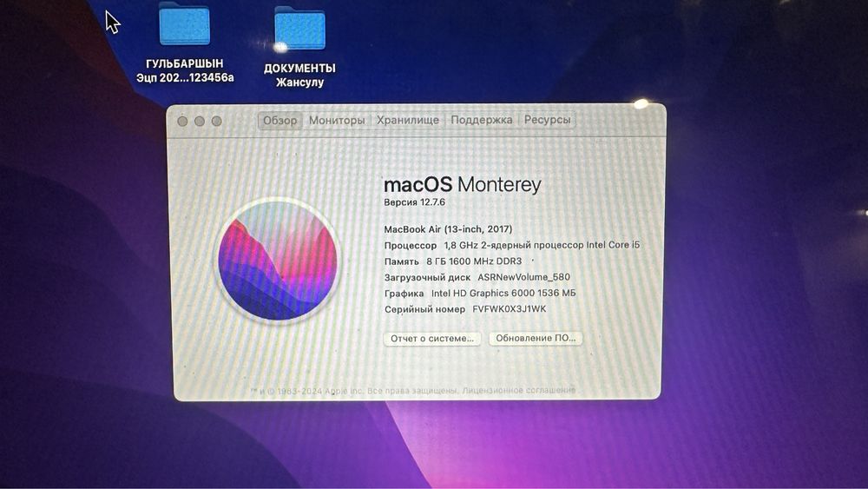The width and height of the screenshot is (868, 489).
Task: Click the MacBook Air (13-inch, 2017) text
Action: [x=449, y=228]
